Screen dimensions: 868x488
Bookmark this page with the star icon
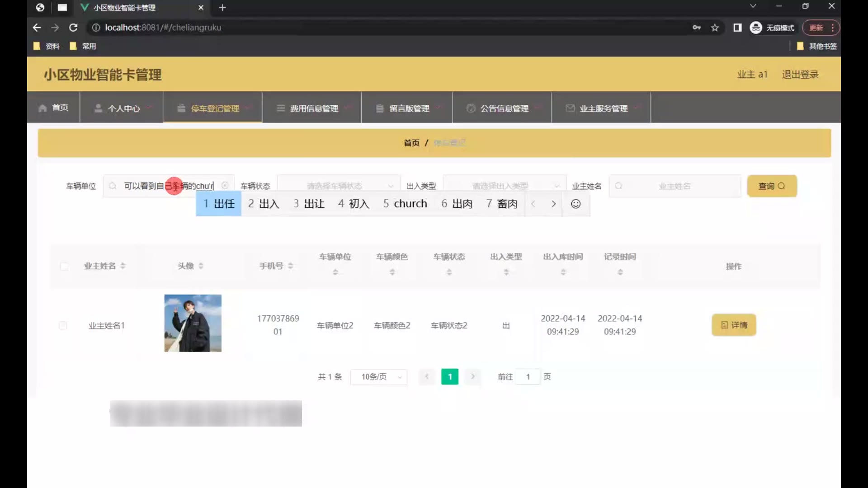point(715,28)
